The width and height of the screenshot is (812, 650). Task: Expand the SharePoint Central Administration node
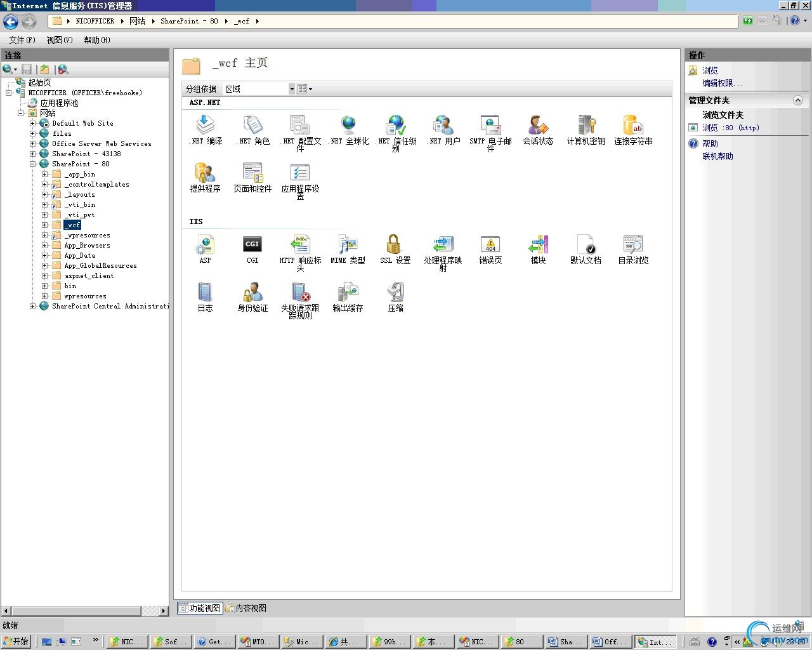coord(32,306)
